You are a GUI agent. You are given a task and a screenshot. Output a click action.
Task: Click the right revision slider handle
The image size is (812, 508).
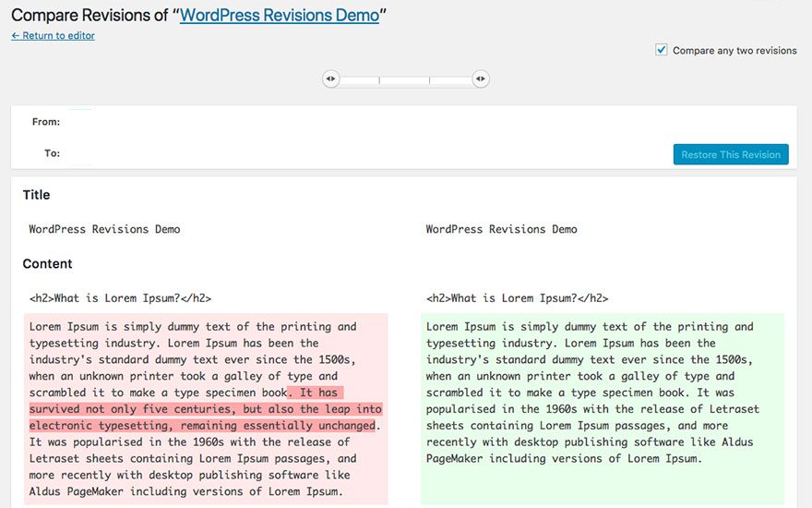[x=480, y=79]
